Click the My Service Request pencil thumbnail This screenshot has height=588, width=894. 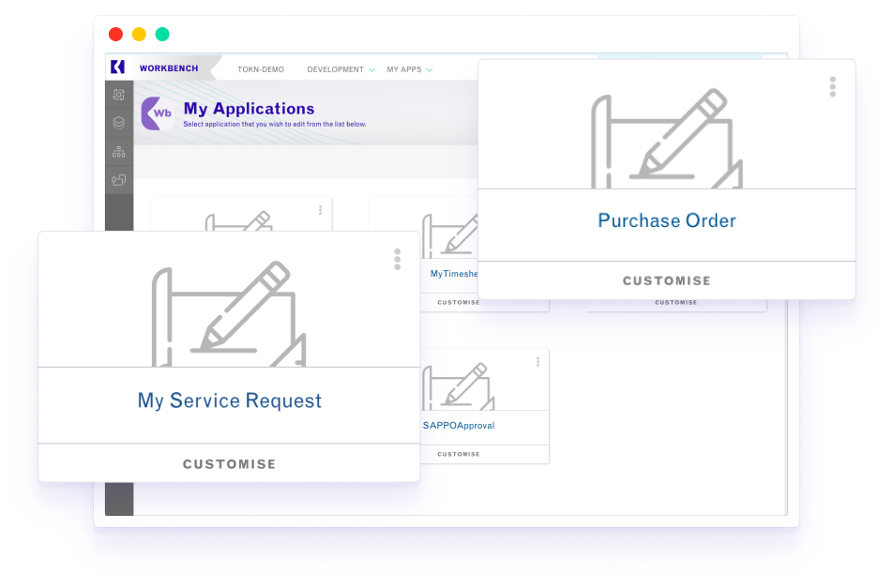pos(229,314)
